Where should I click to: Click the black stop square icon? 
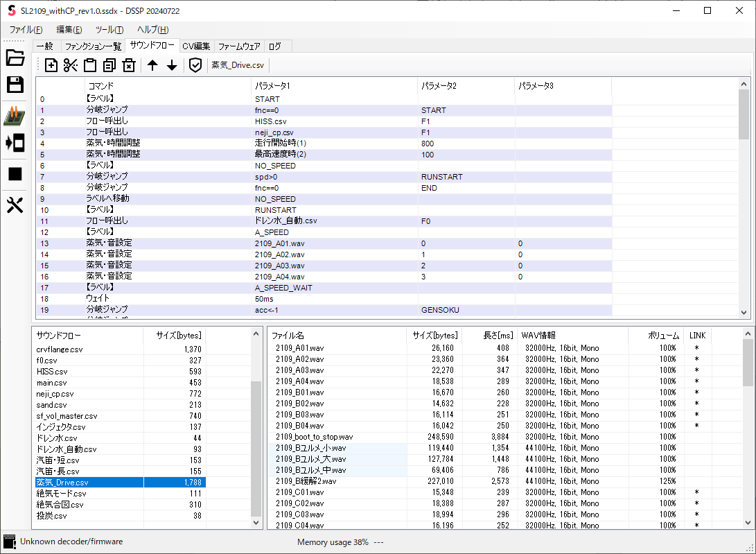15,174
